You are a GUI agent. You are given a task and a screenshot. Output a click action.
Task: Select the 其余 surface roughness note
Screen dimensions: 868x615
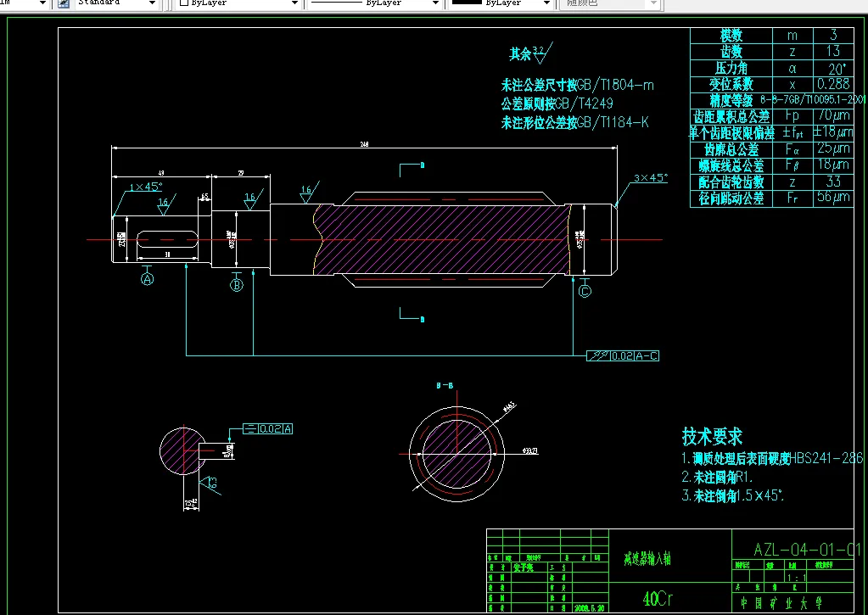pyautogui.click(x=530, y=53)
